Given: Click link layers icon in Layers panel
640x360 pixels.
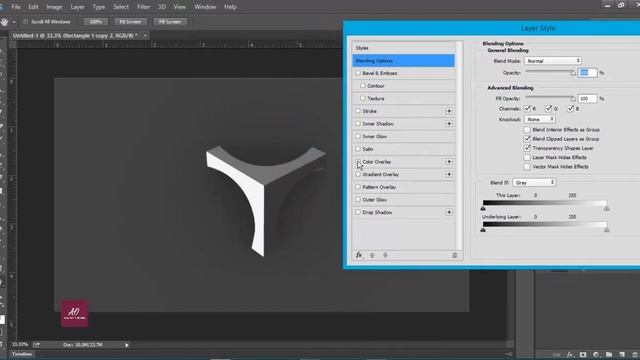Looking at the screenshot, I should click(x=556, y=355).
